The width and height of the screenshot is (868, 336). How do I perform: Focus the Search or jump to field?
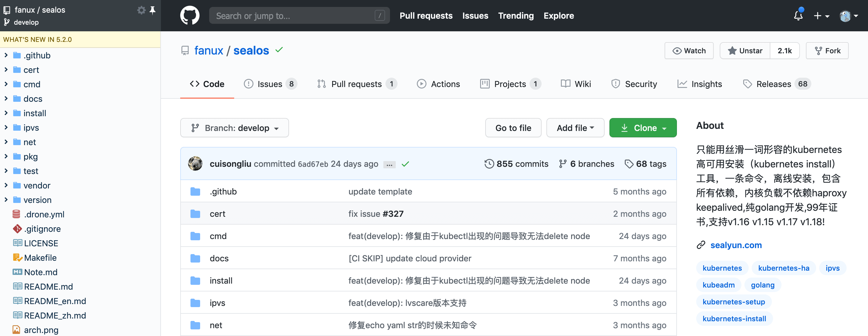[x=299, y=15]
